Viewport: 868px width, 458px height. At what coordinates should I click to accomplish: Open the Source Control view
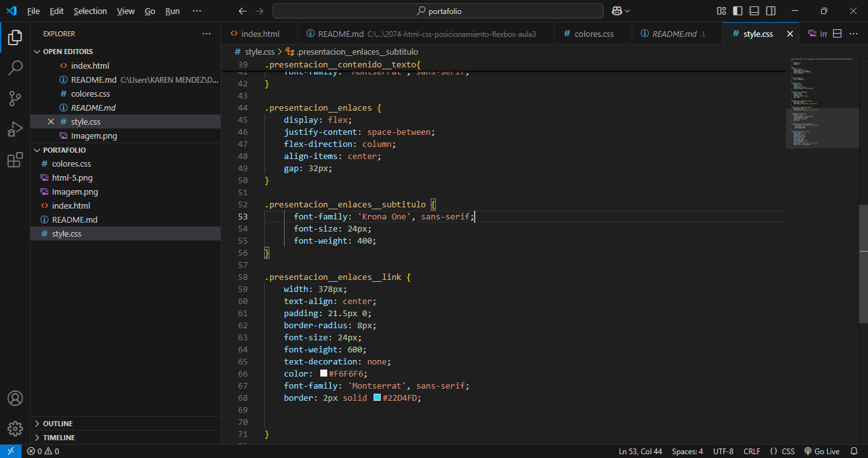click(x=15, y=99)
